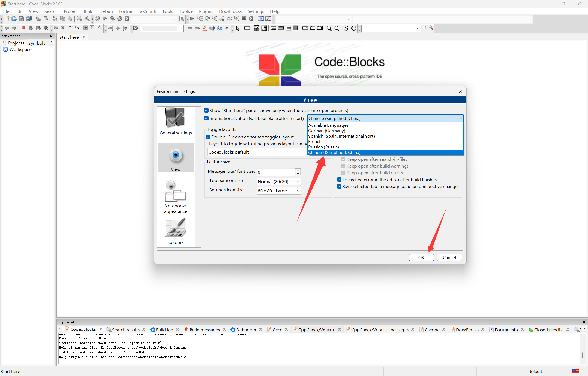This screenshot has width=588, height=376.
Task: Uncheck Double-Click on editor tab toggles layout
Action: (x=209, y=137)
